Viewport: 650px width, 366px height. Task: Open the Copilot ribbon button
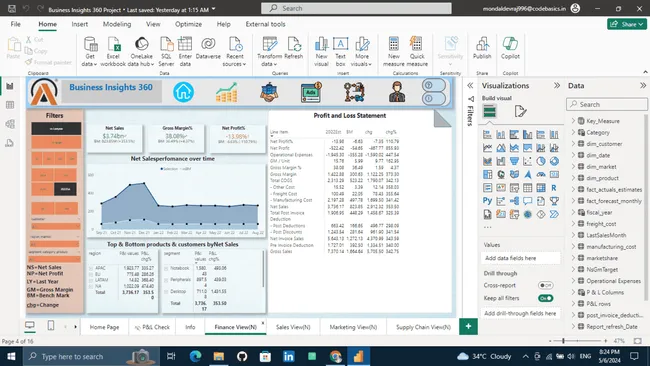[510, 48]
